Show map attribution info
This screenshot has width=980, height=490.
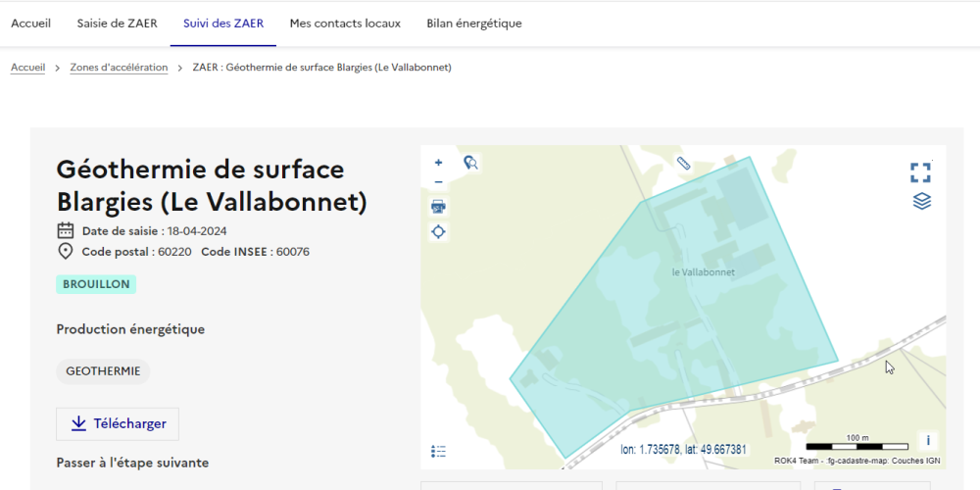927,440
